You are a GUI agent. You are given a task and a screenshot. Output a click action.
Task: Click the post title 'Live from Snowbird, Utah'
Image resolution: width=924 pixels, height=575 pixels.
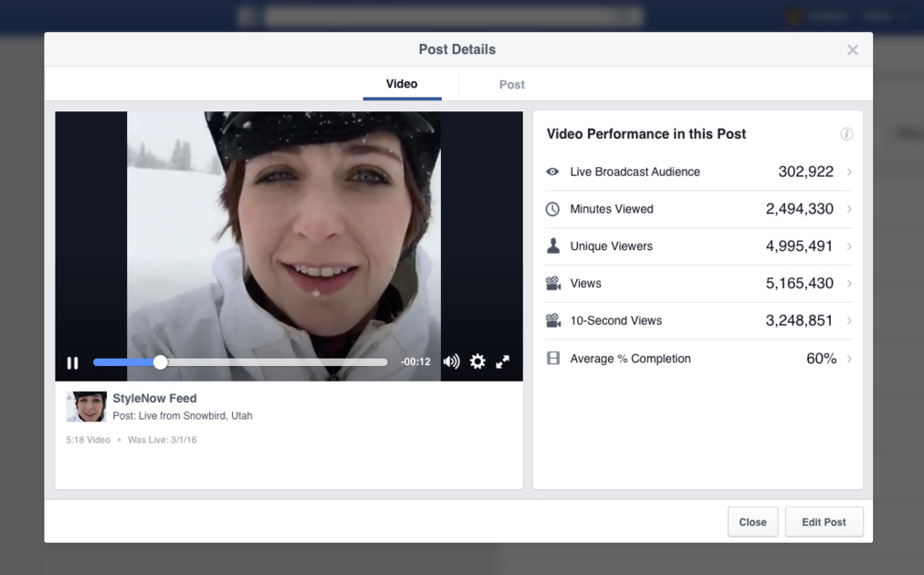[x=195, y=416]
